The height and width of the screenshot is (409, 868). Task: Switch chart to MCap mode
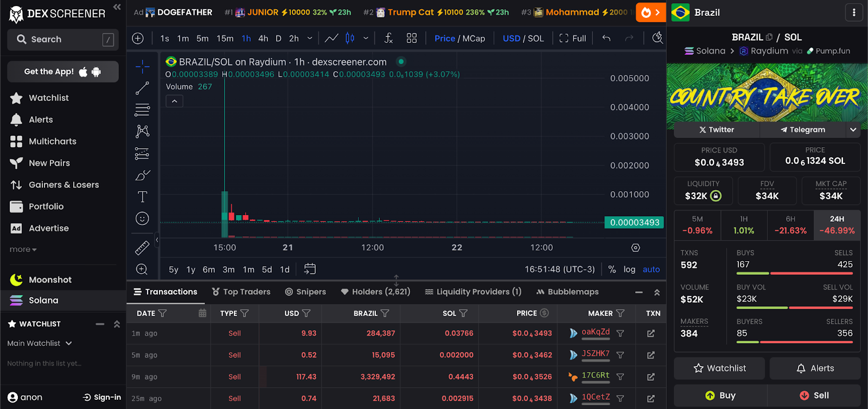(474, 39)
